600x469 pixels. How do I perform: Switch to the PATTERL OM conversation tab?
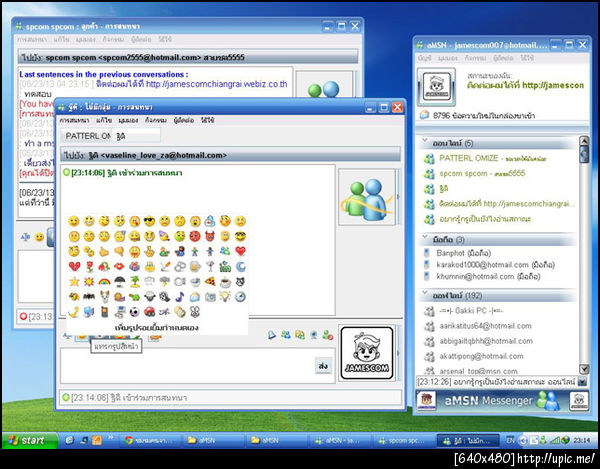(87, 136)
